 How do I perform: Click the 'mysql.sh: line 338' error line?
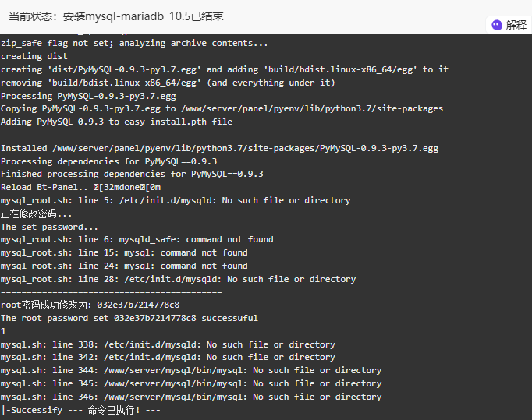tap(168, 344)
